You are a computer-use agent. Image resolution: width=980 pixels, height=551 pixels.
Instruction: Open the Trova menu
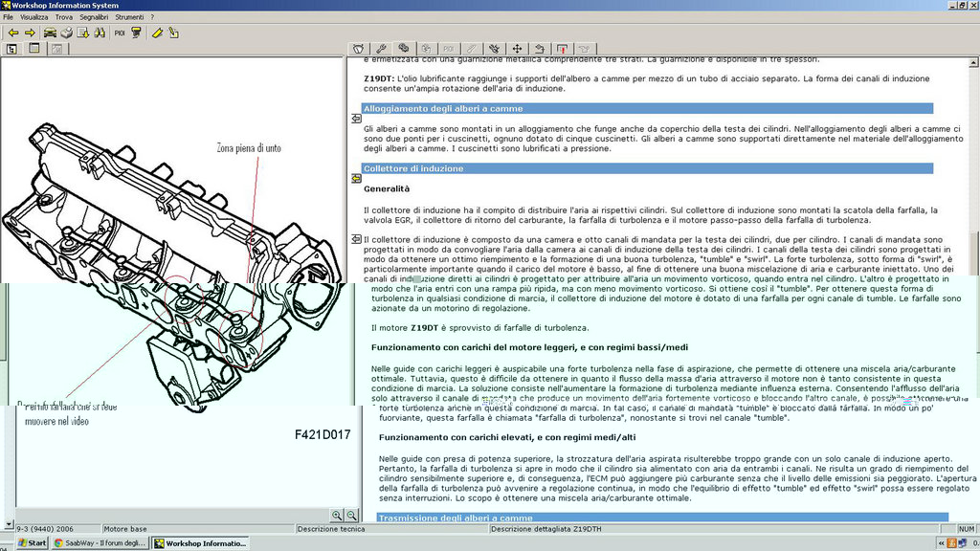point(64,17)
